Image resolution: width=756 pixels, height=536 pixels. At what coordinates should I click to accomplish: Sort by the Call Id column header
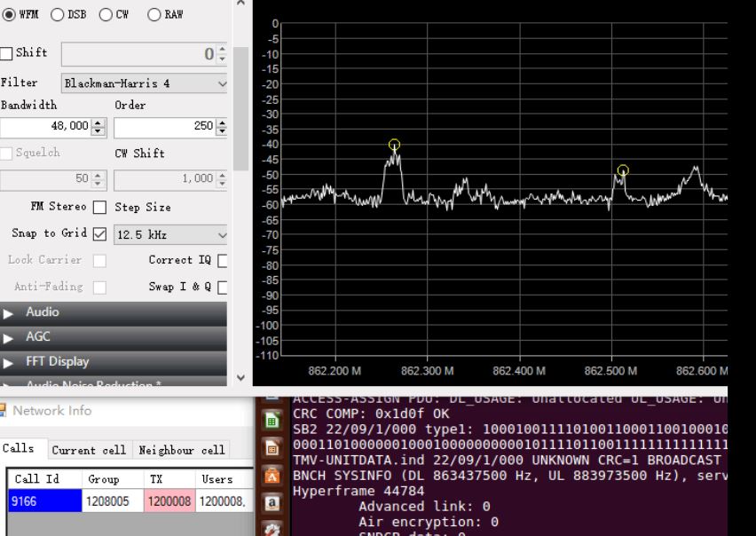click(44, 479)
